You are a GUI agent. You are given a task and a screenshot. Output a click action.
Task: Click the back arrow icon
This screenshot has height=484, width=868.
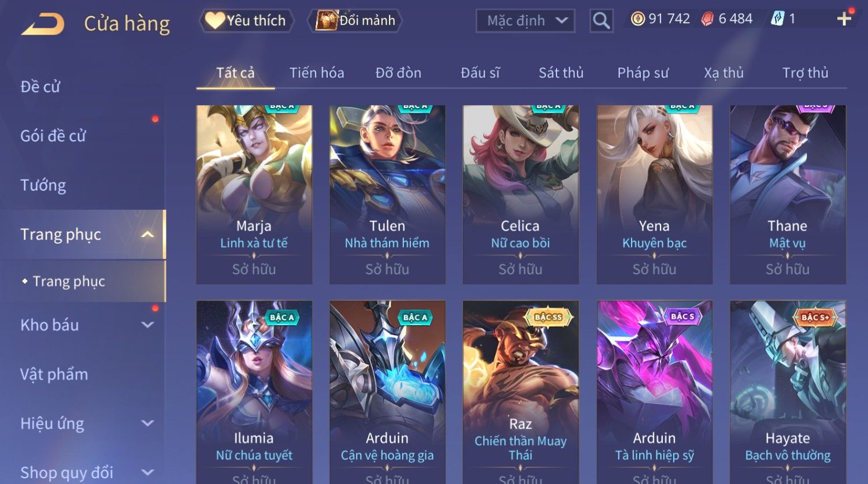(x=43, y=24)
